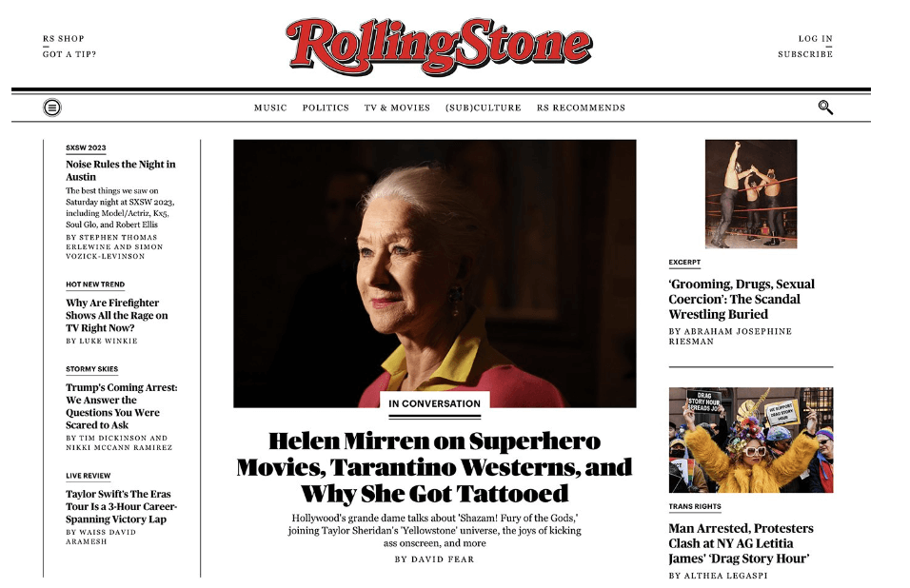Screen dimensions: 910x588
Task: Select the (Sub)Culture menu item
Action: [483, 108]
